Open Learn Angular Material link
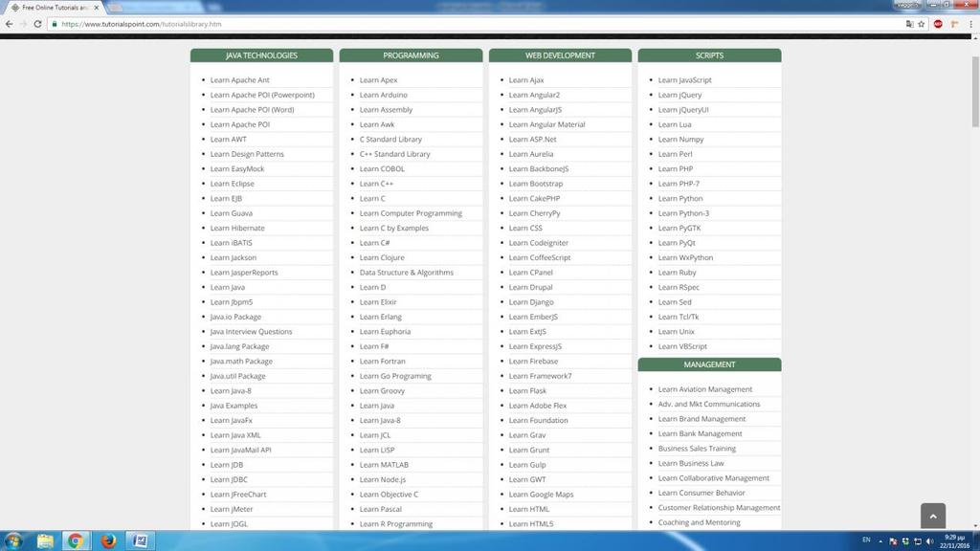980x551 pixels. [x=546, y=124]
